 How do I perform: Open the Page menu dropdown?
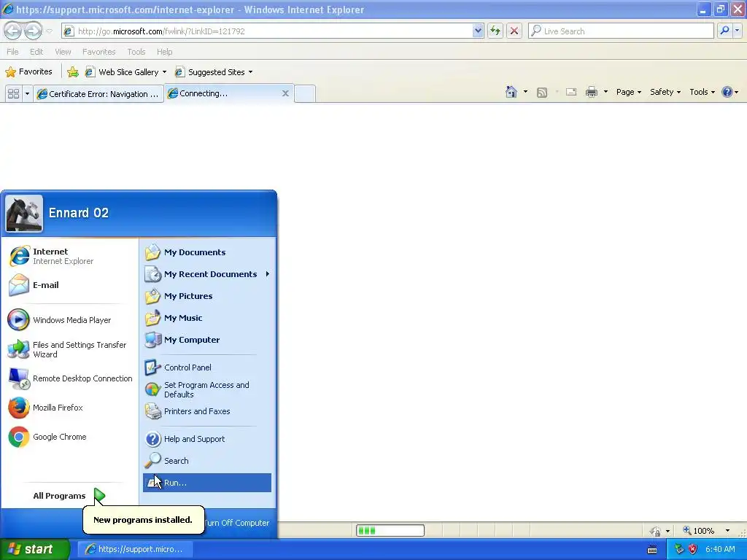pos(628,92)
